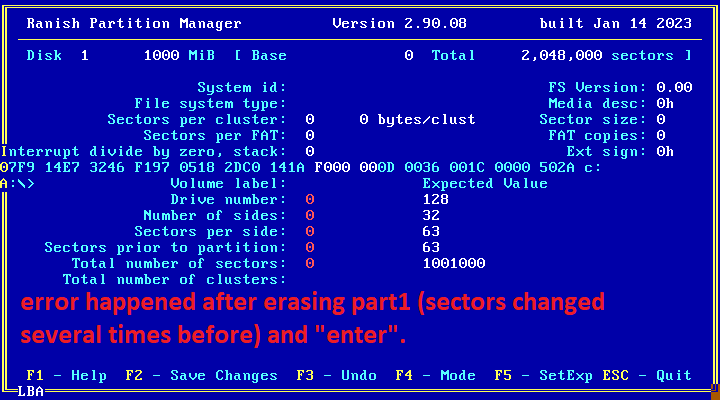The image size is (720, 400).
Task: Click the 'Volume label:' field label
Action: pos(228,184)
